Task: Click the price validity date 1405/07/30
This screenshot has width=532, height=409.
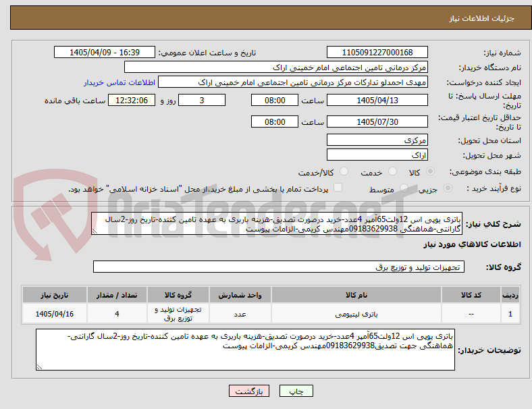Action: pos(377,121)
